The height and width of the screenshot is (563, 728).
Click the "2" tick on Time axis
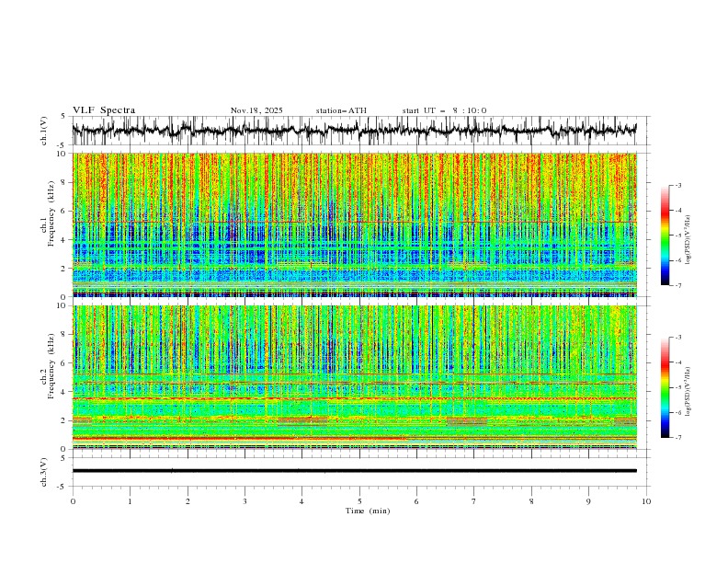pos(188,501)
